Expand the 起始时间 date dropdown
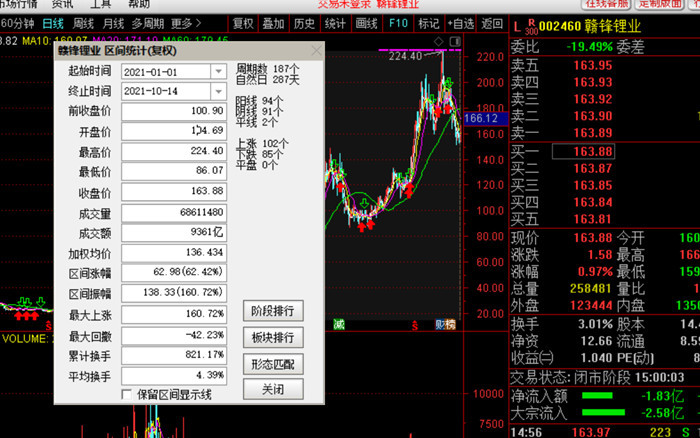 (x=218, y=72)
